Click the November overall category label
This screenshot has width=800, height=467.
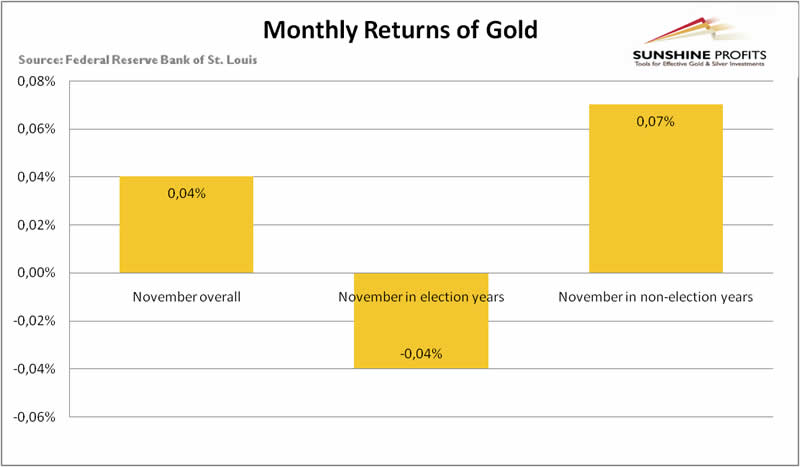coord(187,297)
